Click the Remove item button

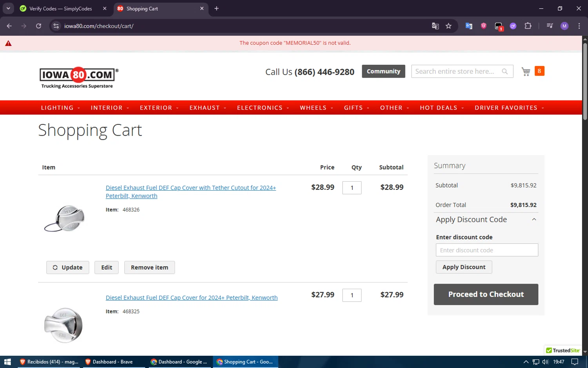pyautogui.click(x=149, y=268)
